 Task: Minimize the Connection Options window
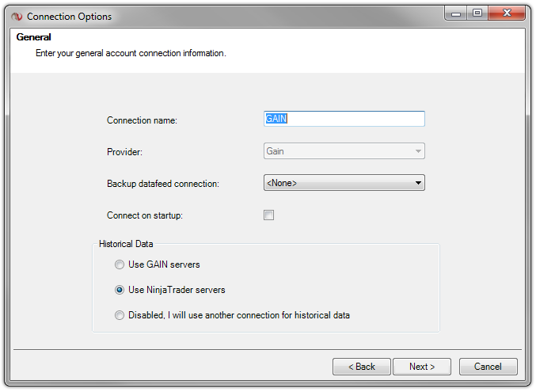point(456,13)
